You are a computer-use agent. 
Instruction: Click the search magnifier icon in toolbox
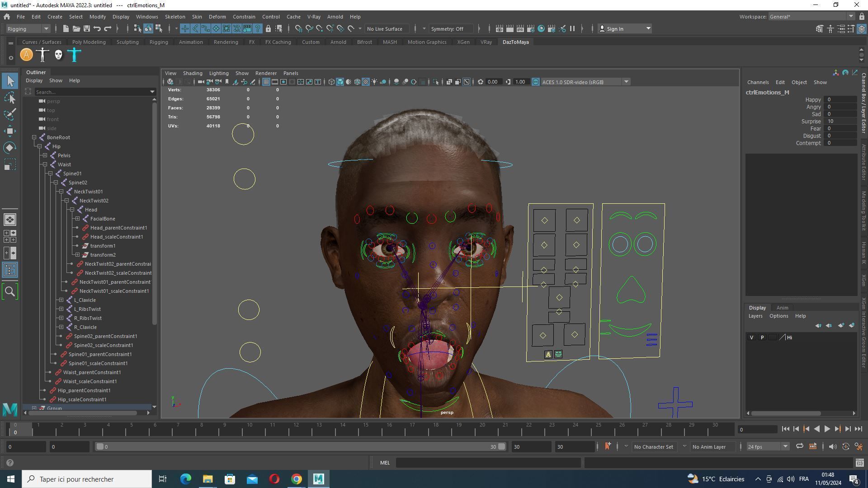coord(10,292)
